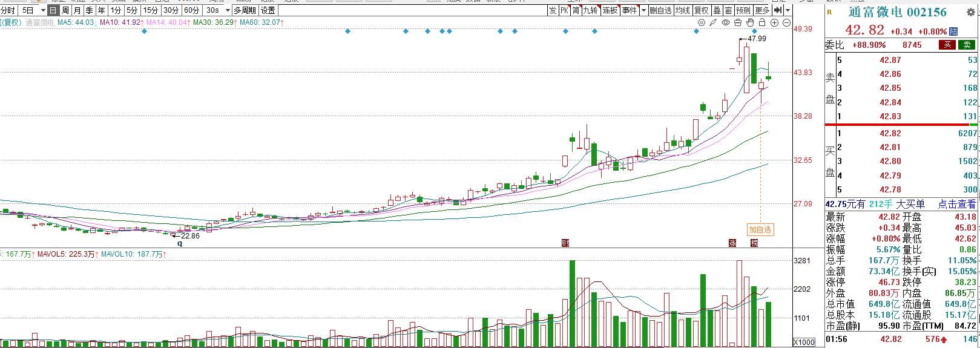Screen dimensions: 980x348
Task: Switch to the 30分 minute chart
Action: click(171, 10)
